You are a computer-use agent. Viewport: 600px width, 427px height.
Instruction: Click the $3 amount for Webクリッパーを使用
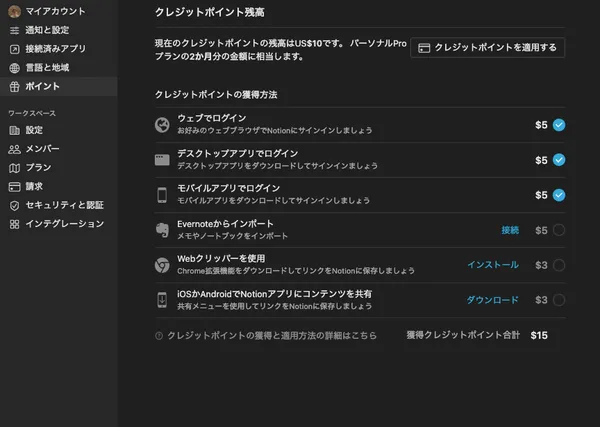[541, 265]
